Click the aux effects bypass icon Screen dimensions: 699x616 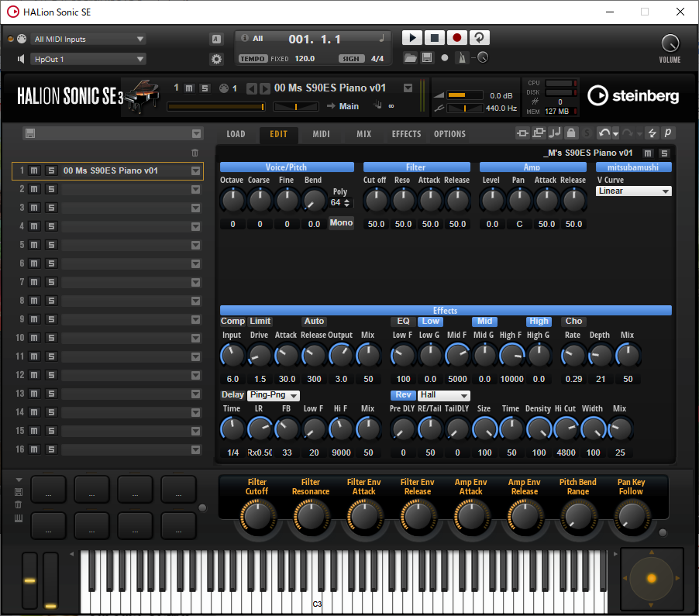pos(539,132)
